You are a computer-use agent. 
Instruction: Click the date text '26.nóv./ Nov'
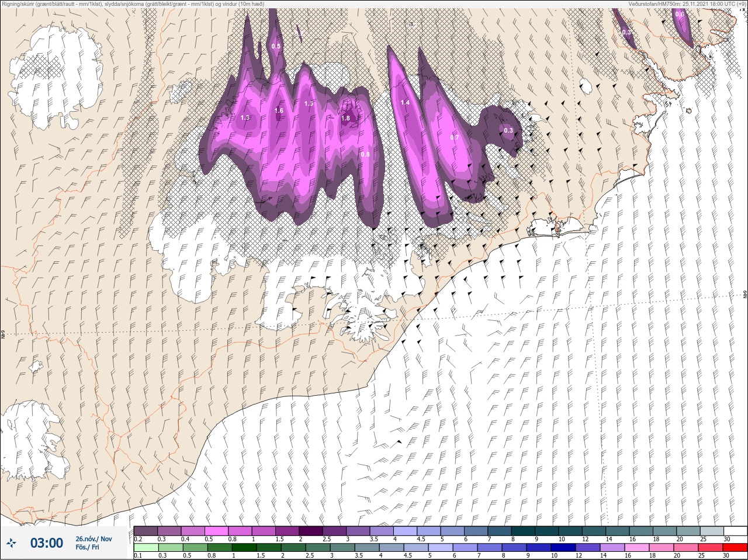coord(94,539)
